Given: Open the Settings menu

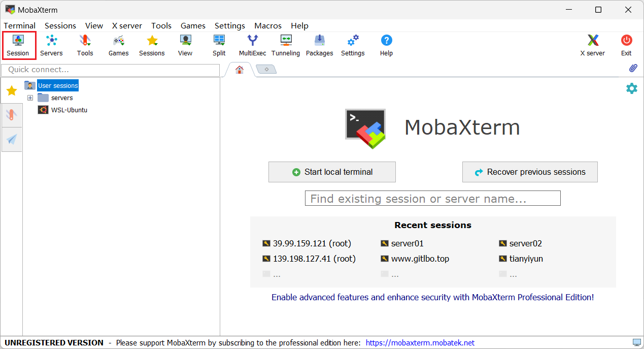Looking at the screenshot, I should (x=230, y=25).
